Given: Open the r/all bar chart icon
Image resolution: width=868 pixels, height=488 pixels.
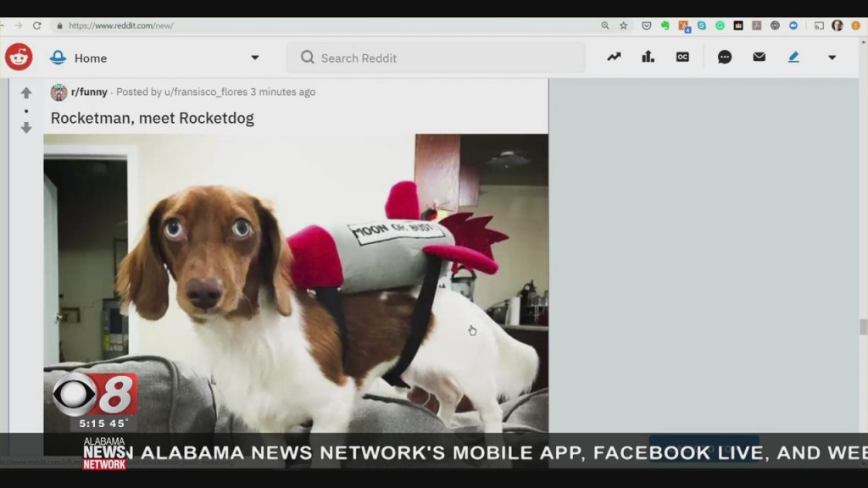Looking at the screenshot, I should tap(648, 57).
